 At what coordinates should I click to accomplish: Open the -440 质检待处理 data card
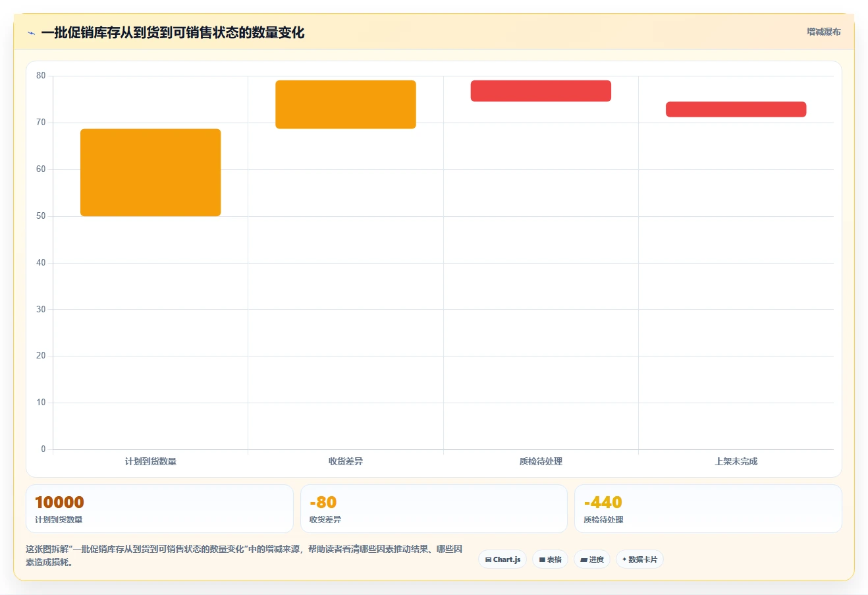(708, 509)
